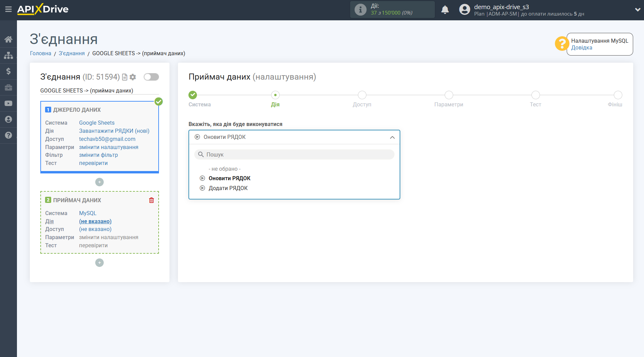Click the (не вказано) action link
Image resolution: width=644 pixels, height=357 pixels.
(x=95, y=221)
